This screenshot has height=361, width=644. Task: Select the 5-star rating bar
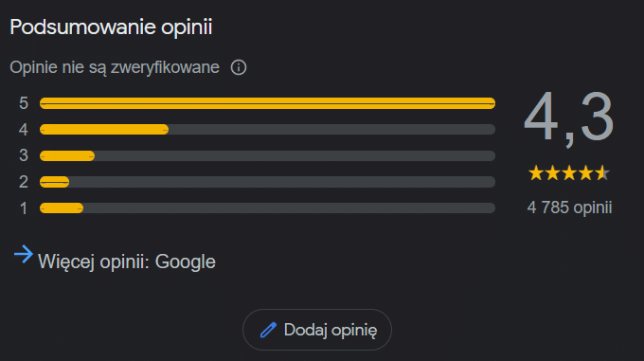(267, 103)
